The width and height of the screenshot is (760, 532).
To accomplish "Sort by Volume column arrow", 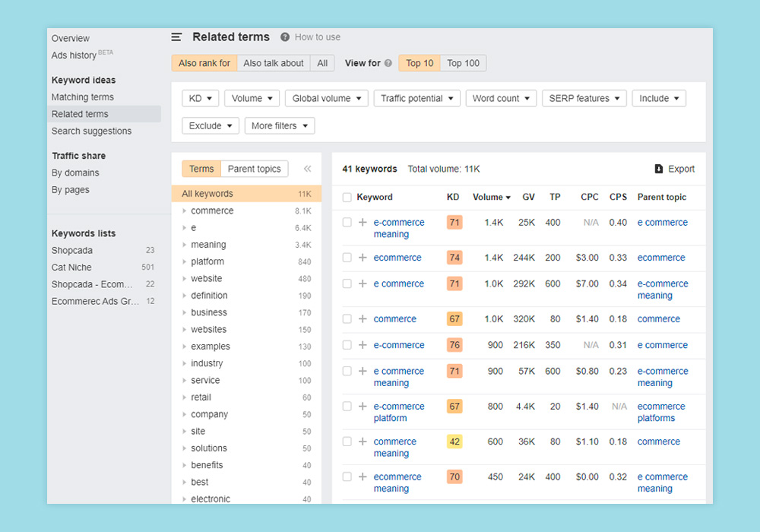I will tap(508, 198).
